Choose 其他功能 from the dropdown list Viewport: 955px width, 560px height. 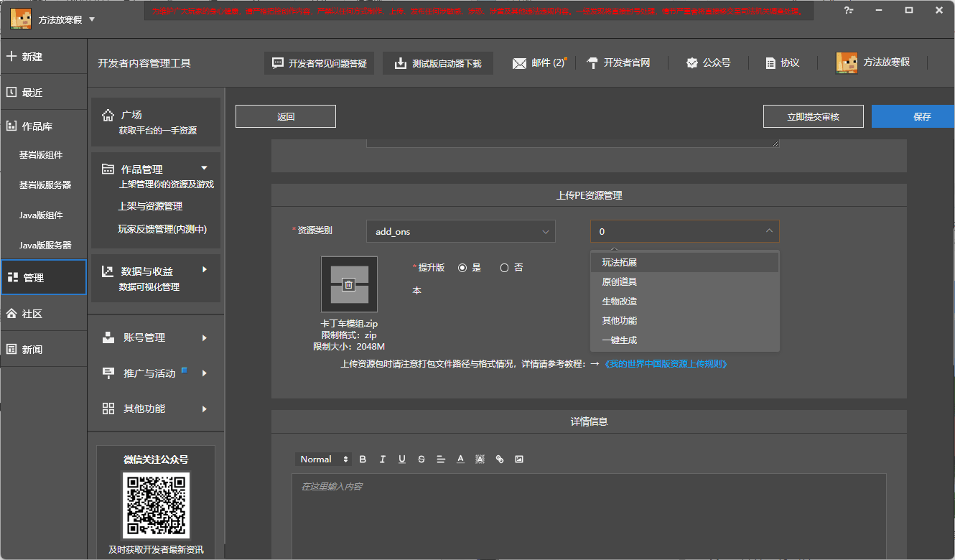click(684, 321)
